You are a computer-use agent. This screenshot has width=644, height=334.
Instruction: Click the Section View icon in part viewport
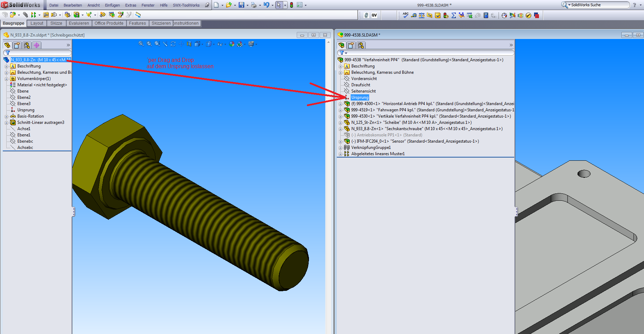[x=189, y=44]
